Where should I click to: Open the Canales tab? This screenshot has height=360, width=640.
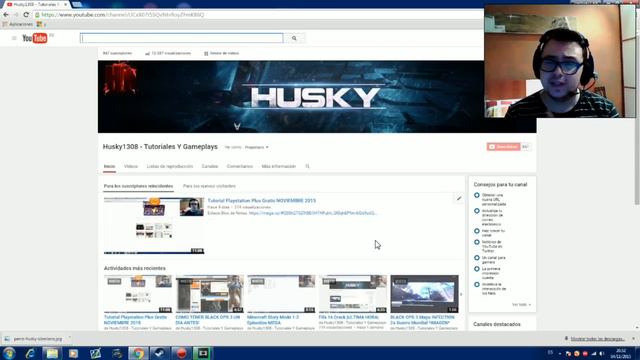pos(210,167)
